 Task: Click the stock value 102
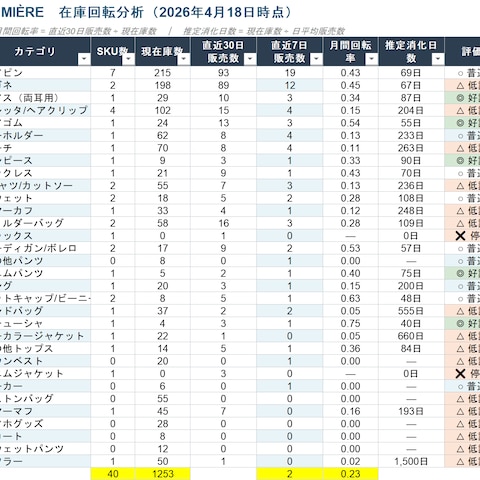(x=163, y=110)
